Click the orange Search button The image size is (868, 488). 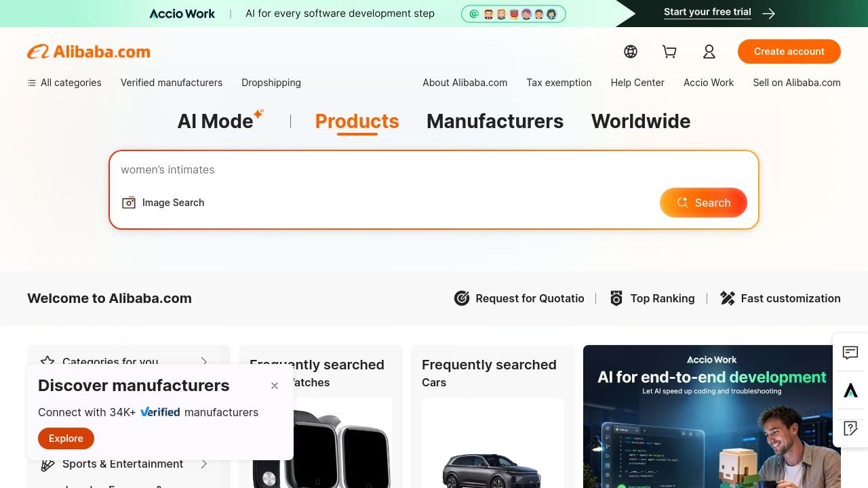[703, 203]
